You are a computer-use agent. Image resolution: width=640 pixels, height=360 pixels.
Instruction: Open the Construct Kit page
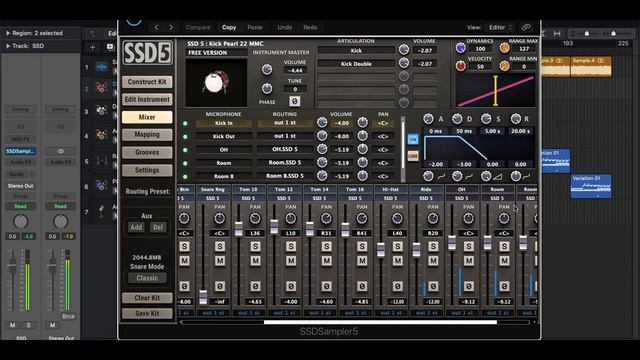(147, 82)
